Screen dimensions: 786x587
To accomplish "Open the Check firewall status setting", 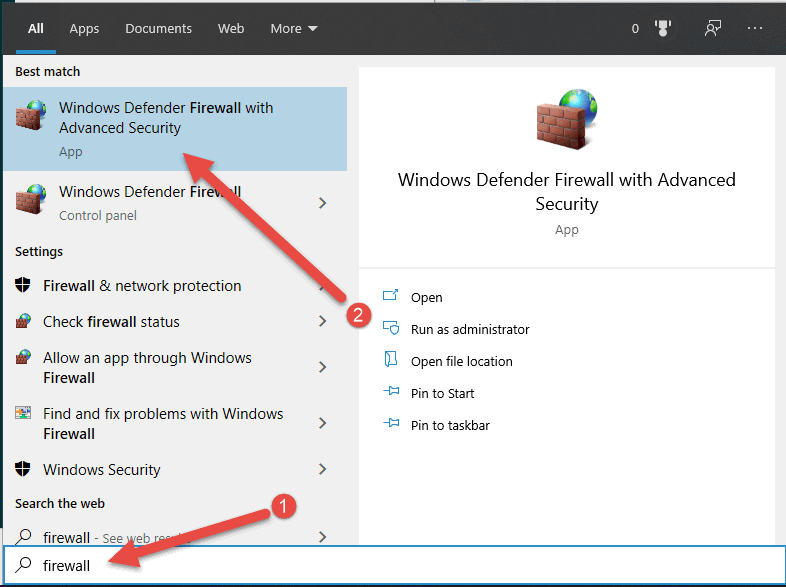I will click(175, 321).
